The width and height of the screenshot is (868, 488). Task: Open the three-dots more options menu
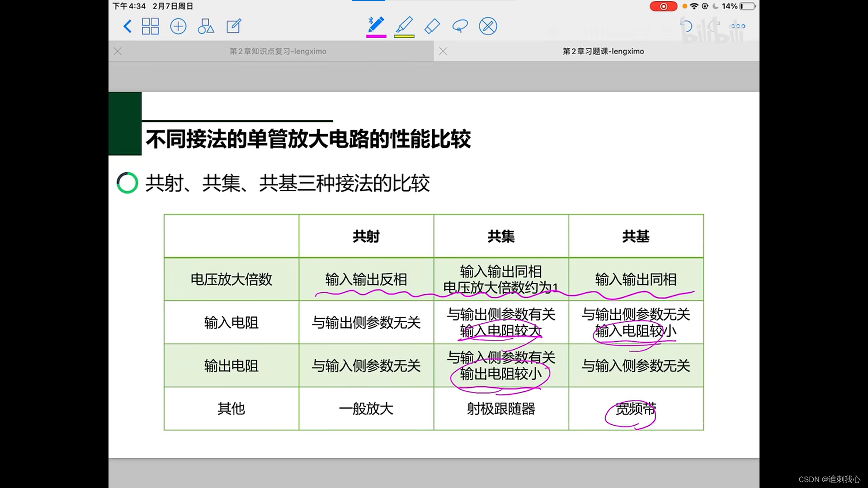pyautogui.click(x=738, y=26)
